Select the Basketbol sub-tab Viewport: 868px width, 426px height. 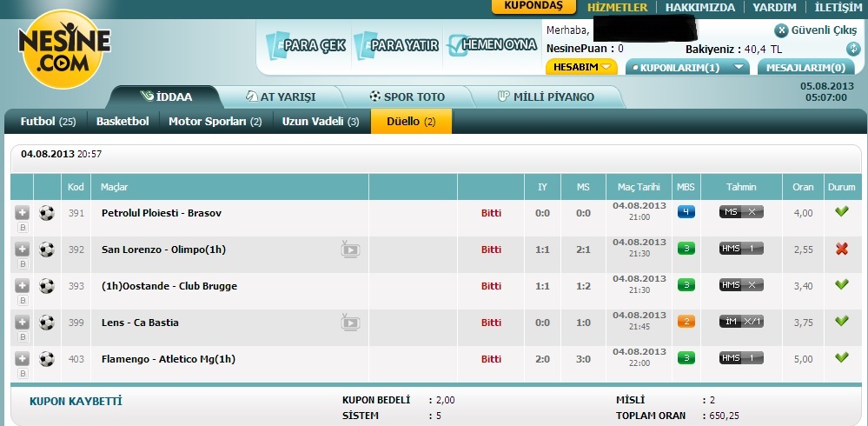click(x=123, y=122)
